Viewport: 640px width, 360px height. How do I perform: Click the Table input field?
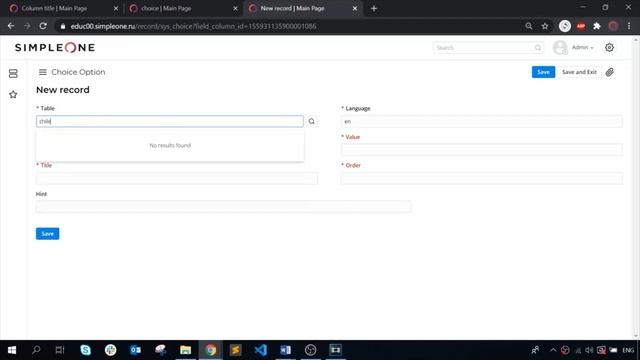point(170,121)
